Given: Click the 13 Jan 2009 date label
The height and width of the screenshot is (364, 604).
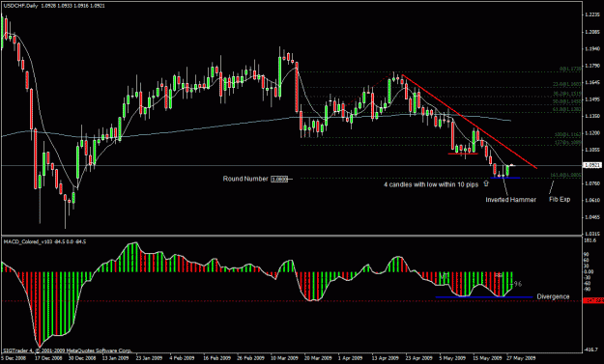Looking at the screenshot, I should pyautogui.click(x=115, y=358).
